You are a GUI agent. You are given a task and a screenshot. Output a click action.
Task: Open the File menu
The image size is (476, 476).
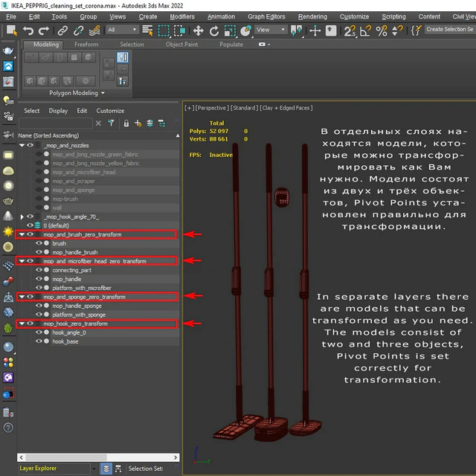[11, 16]
